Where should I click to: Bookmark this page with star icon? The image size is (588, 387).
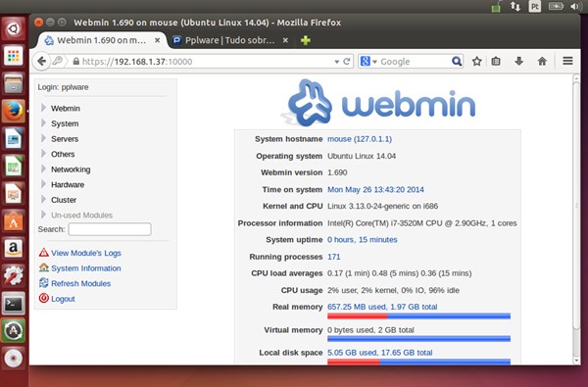476,61
